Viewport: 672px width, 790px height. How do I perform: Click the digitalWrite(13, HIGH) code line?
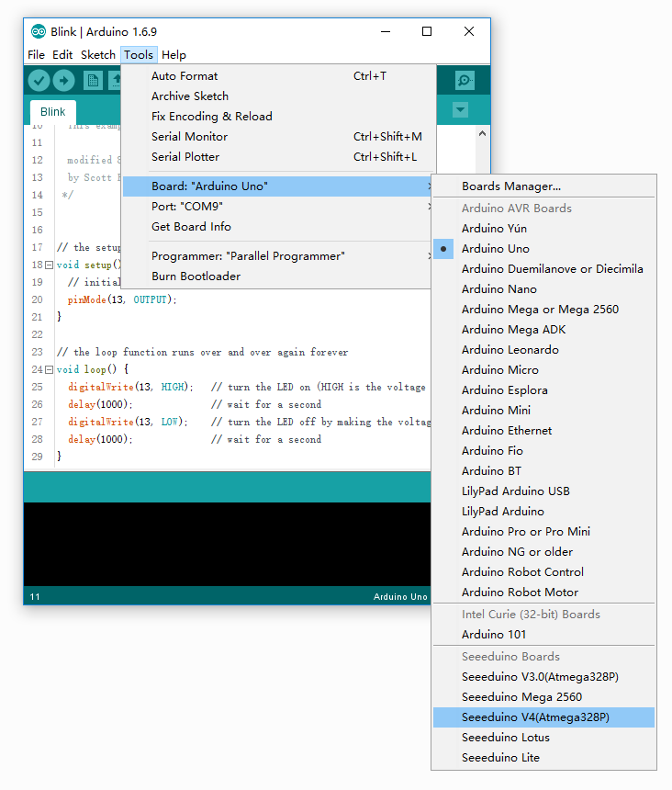point(130,387)
